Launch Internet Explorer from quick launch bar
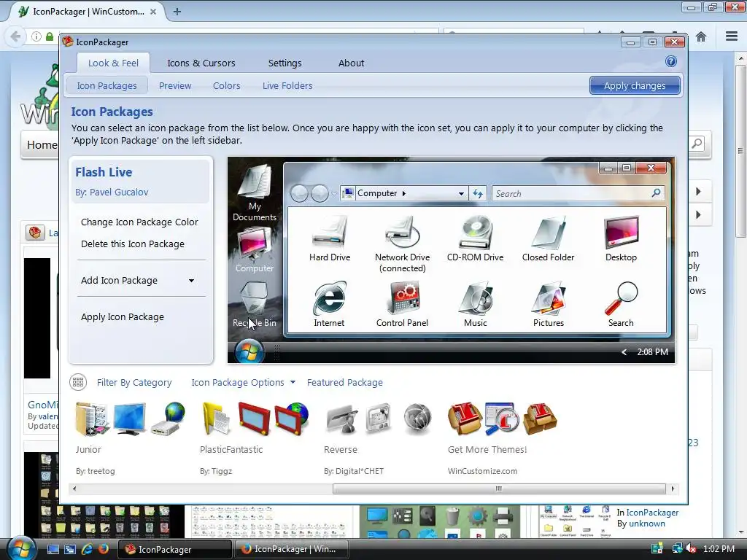 (x=88, y=549)
